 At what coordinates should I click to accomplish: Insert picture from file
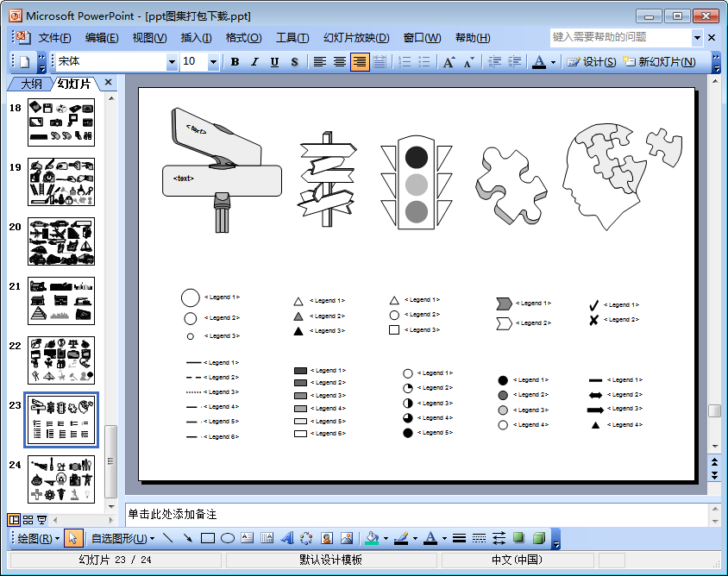click(x=347, y=538)
